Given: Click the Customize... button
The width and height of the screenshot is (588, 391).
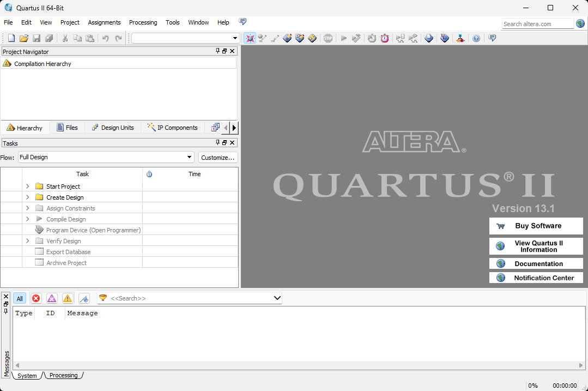Looking at the screenshot, I should point(218,157).
